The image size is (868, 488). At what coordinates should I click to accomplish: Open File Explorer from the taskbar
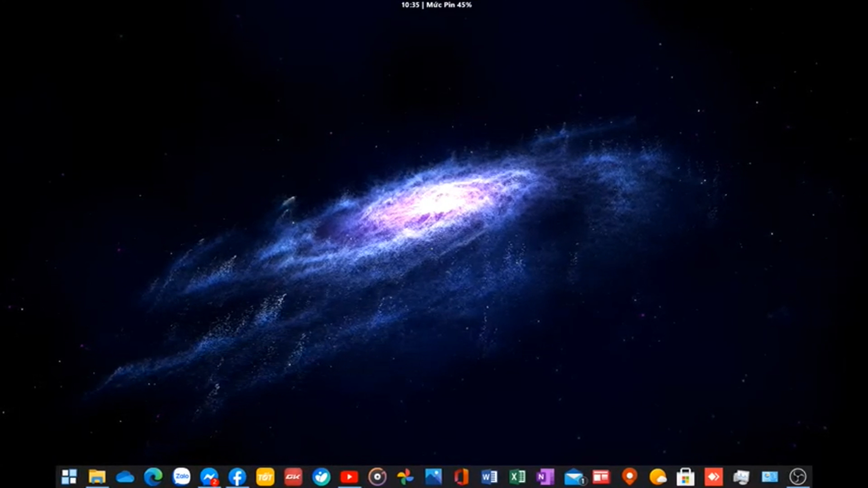click(x=97, y=477)
